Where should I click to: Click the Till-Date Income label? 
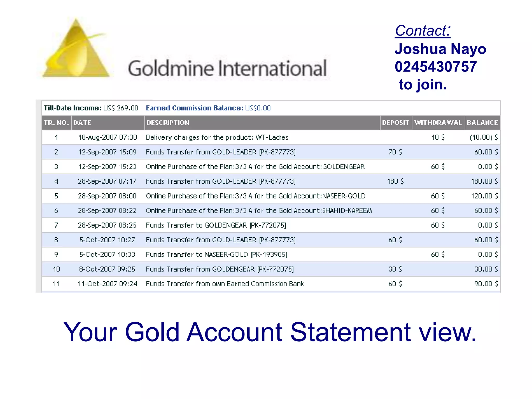click(72, 108)
